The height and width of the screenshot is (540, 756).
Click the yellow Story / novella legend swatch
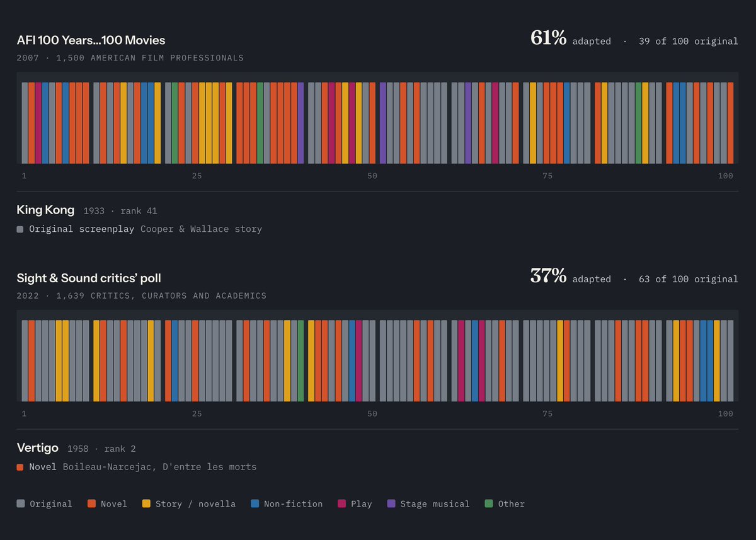pyautogui.click(x=146, y=503)
